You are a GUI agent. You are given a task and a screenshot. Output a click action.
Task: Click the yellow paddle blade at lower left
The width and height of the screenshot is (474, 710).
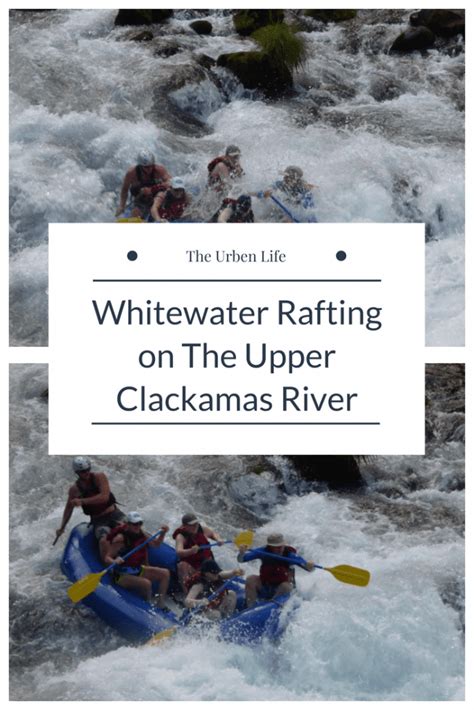[86, 587]
